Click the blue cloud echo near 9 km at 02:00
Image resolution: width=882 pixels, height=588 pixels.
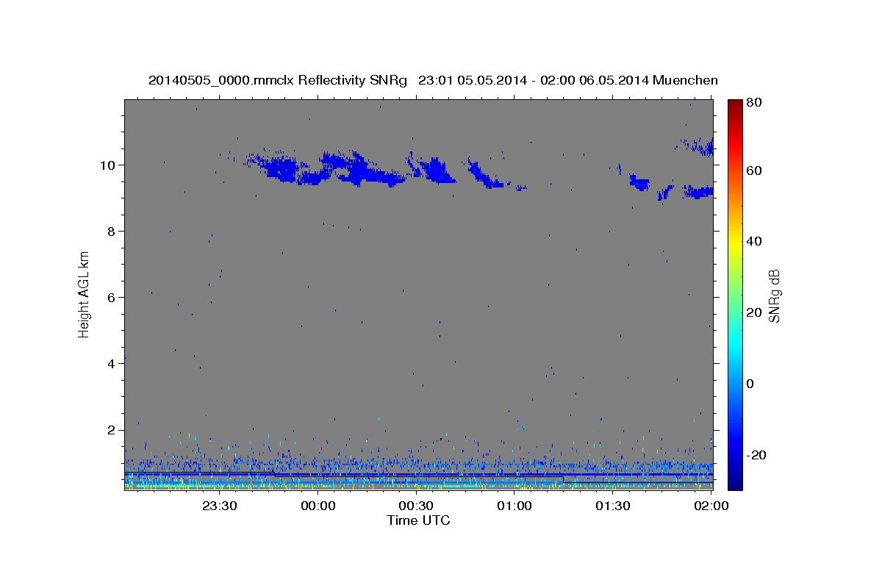pyautogui.click(x=698, y=192)
